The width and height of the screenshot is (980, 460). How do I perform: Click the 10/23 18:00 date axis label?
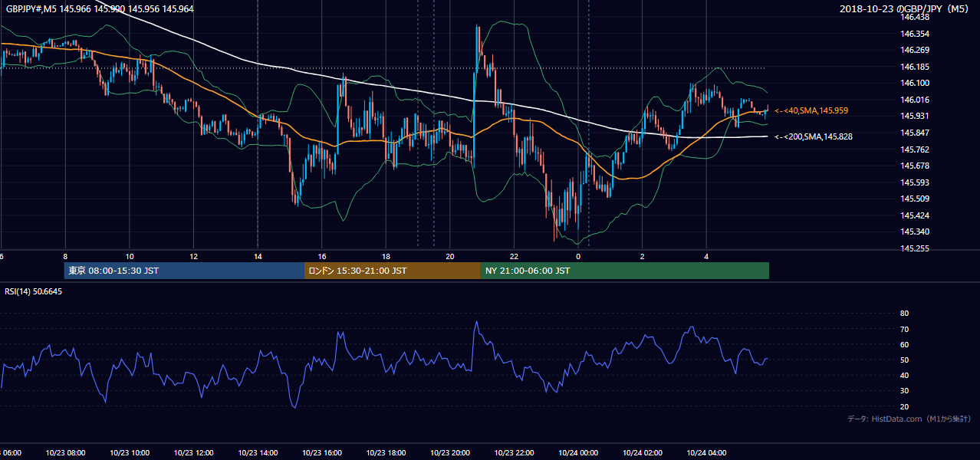(x=386, y=453)
